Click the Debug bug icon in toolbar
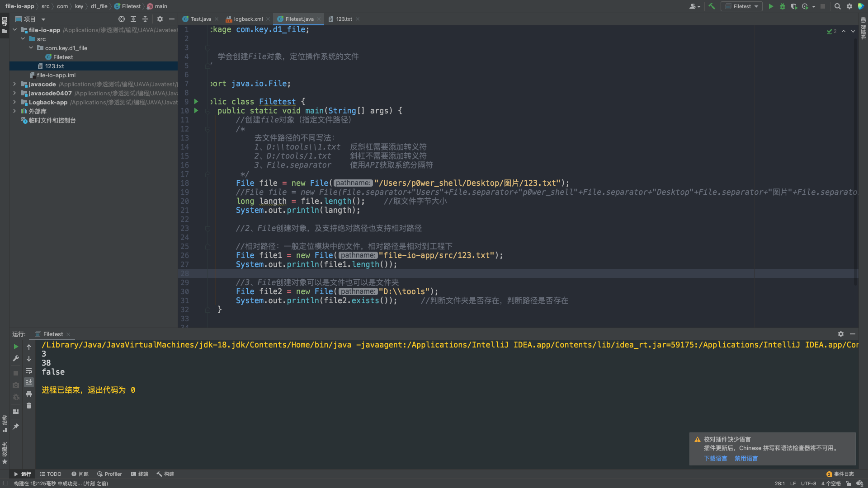The image size is (868, 488). click(783, 6)
